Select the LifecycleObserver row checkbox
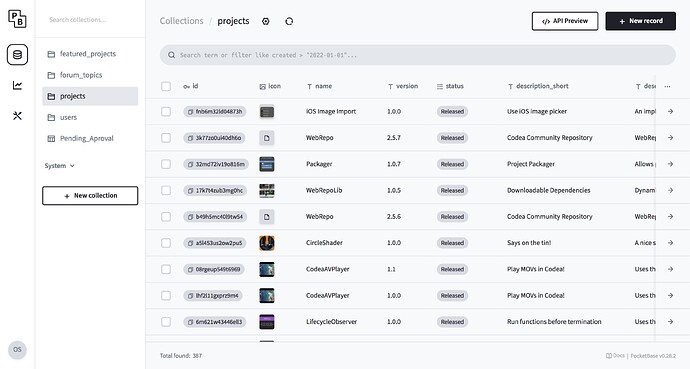 point(166,322)
